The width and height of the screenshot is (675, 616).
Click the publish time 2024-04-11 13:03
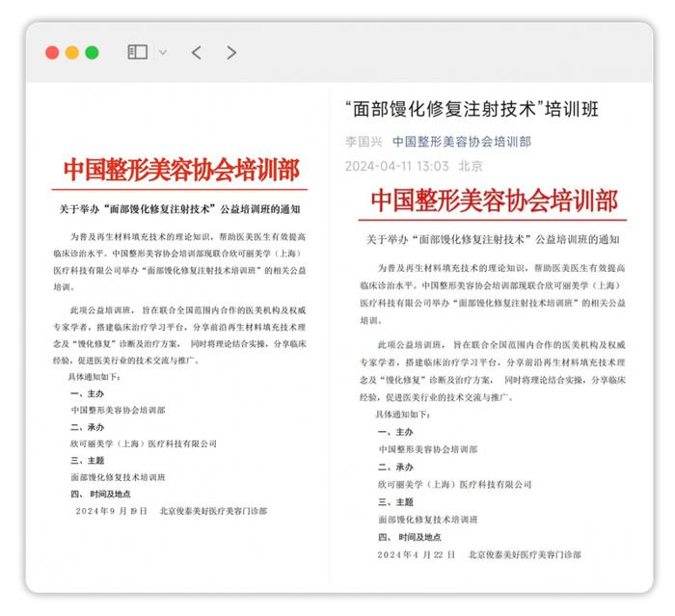[x=397, y=166]
